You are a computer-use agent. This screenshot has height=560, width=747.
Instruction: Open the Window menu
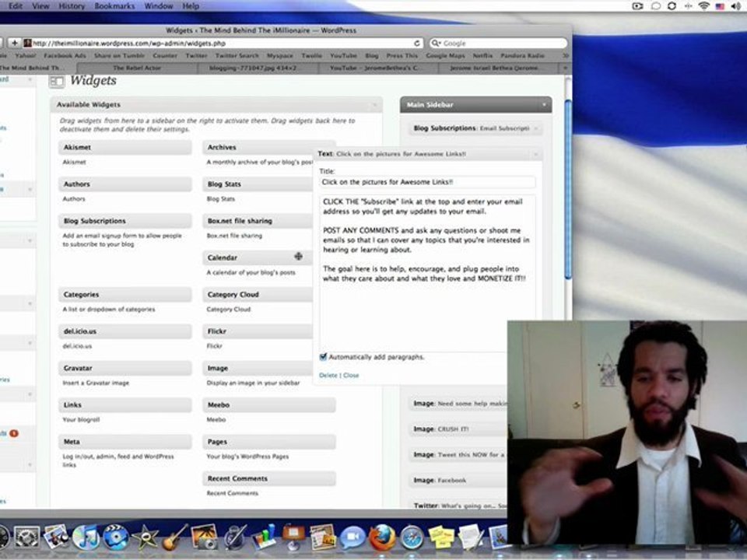159,6
